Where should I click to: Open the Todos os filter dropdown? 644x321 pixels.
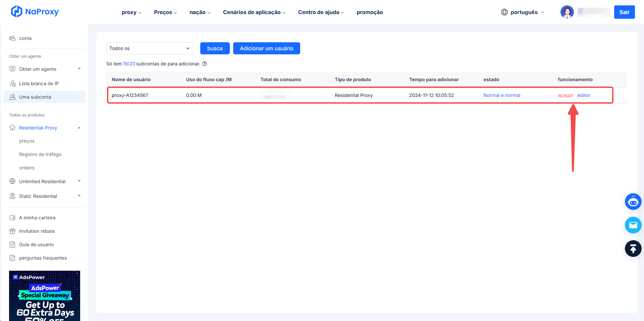coord(150,48)
